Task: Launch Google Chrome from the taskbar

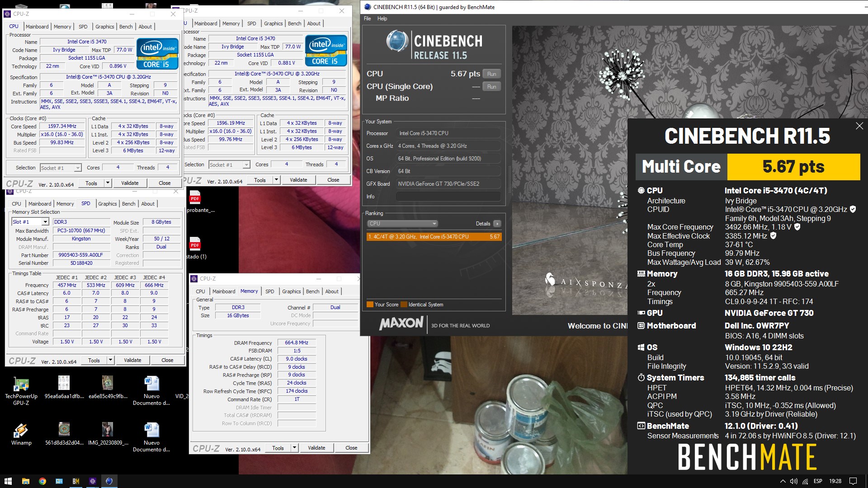Action: 42,481
